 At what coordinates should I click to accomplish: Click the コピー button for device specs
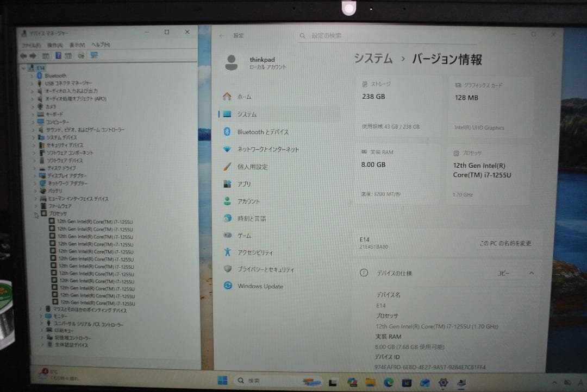[503, 274]
